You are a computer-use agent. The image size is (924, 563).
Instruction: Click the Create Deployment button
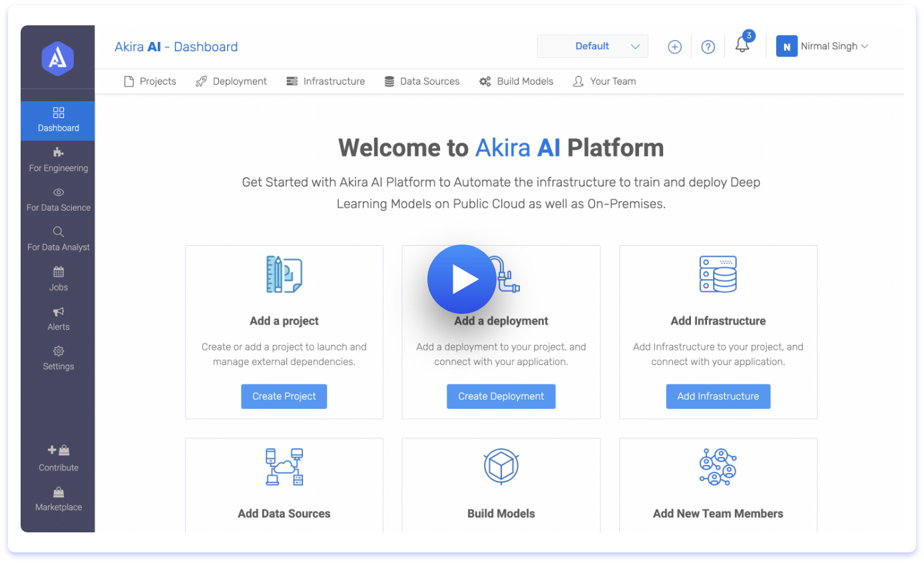(x=501, y=396)
